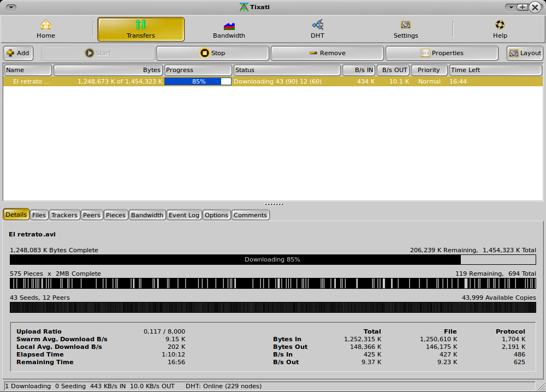Image resolution: width=546 pixels, height=392 pixels.
Task: Open the Bandwidth graph view
Action: tap(229, 28)
